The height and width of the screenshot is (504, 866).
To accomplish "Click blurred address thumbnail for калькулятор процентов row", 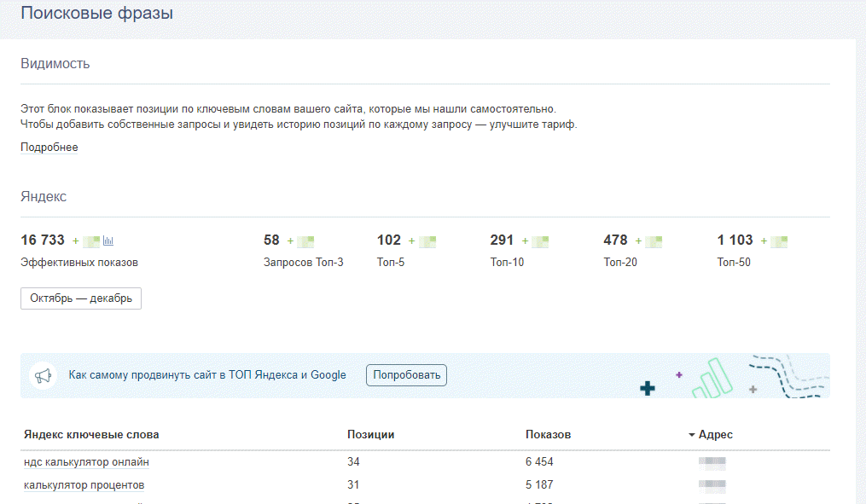I will 712,486.
